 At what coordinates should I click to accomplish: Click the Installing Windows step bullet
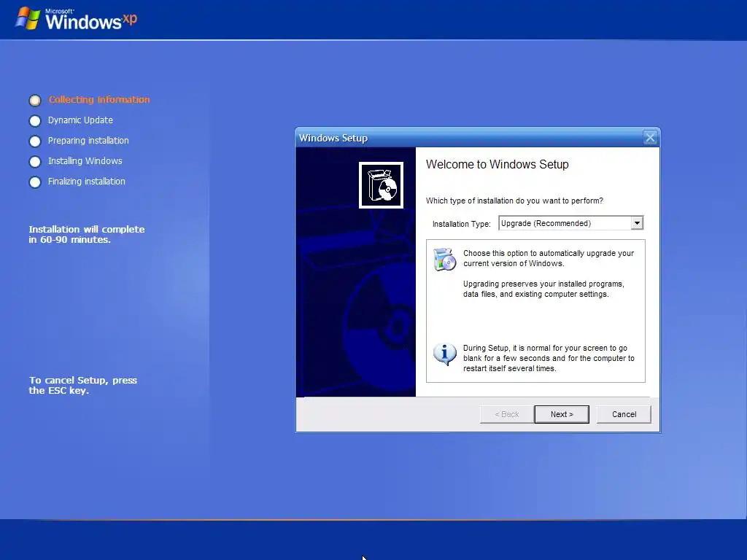[35, 161]
